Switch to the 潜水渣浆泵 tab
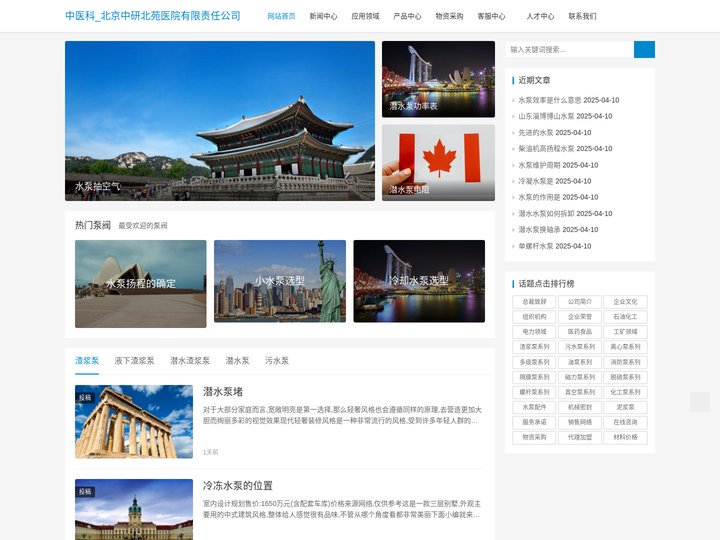Viewport: 720px width, 540px height. tap(190, 361)
